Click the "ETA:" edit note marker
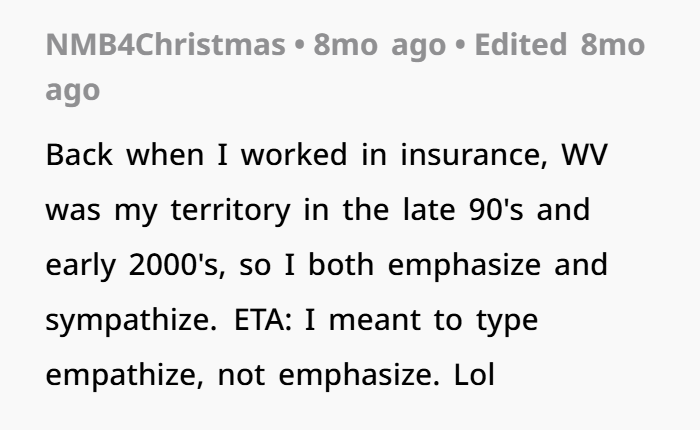This screenshot has height=430, width=700. click(x=263, y=320)
